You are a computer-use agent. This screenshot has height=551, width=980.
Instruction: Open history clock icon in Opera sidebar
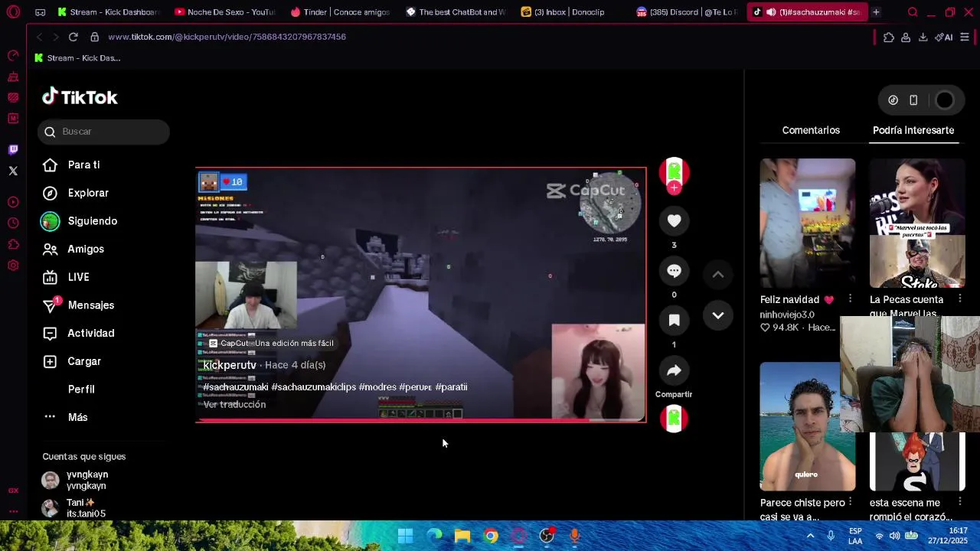pyautogui.click(x=13, y=223)
